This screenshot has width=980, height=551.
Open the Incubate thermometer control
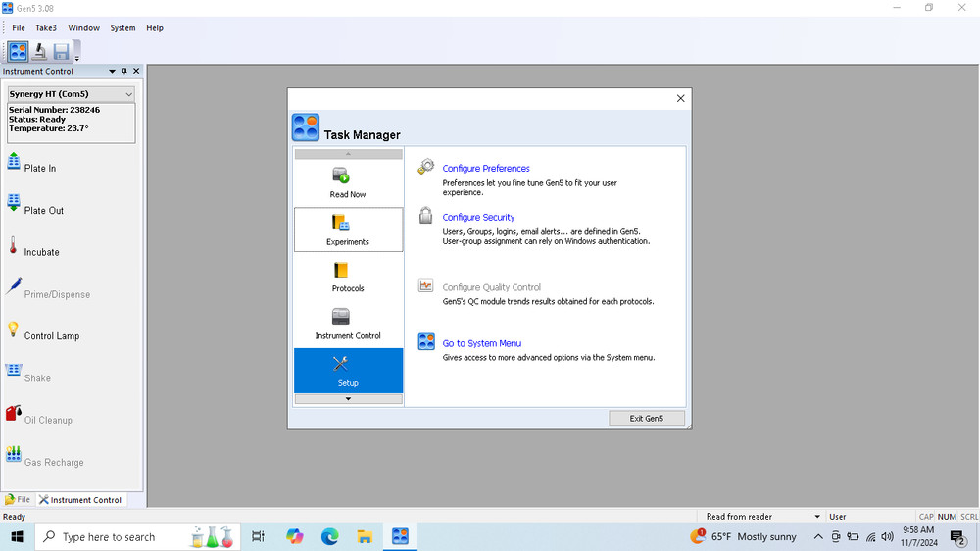[14, 246]
